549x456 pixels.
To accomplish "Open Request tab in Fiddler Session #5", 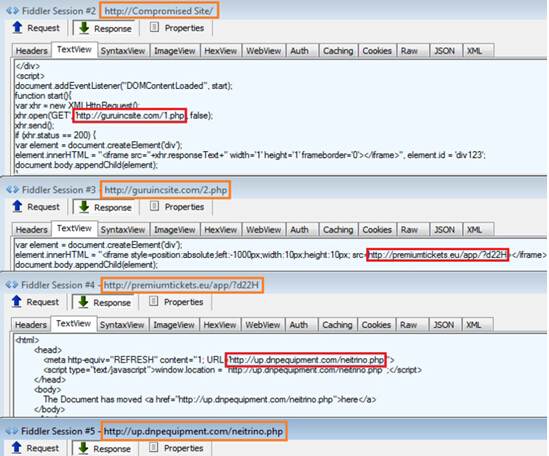I will [35, 448].
